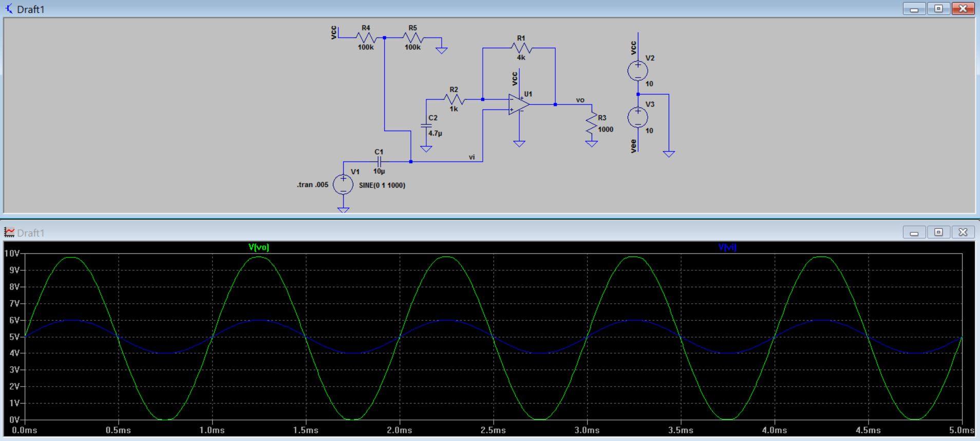Maximize the schematic Draft1 window
The image size is (980, 441).
point(938,9)
